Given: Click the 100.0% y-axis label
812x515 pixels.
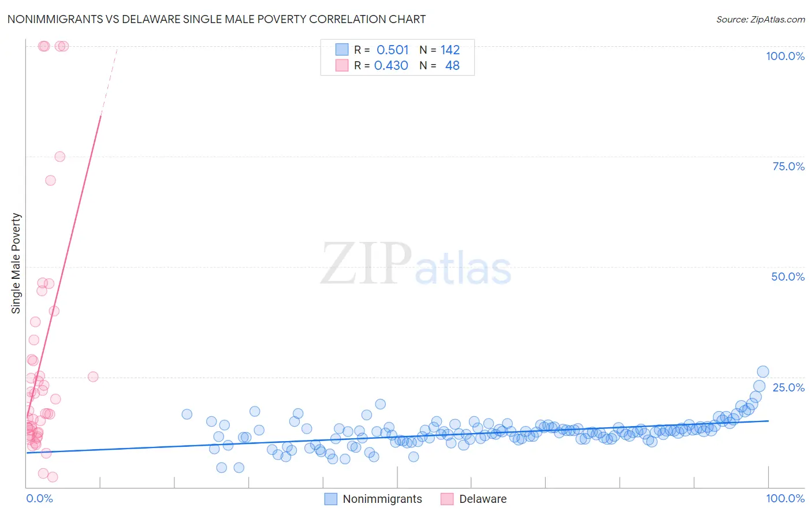Looking at the screenshot, I should [x=785, y=56].
